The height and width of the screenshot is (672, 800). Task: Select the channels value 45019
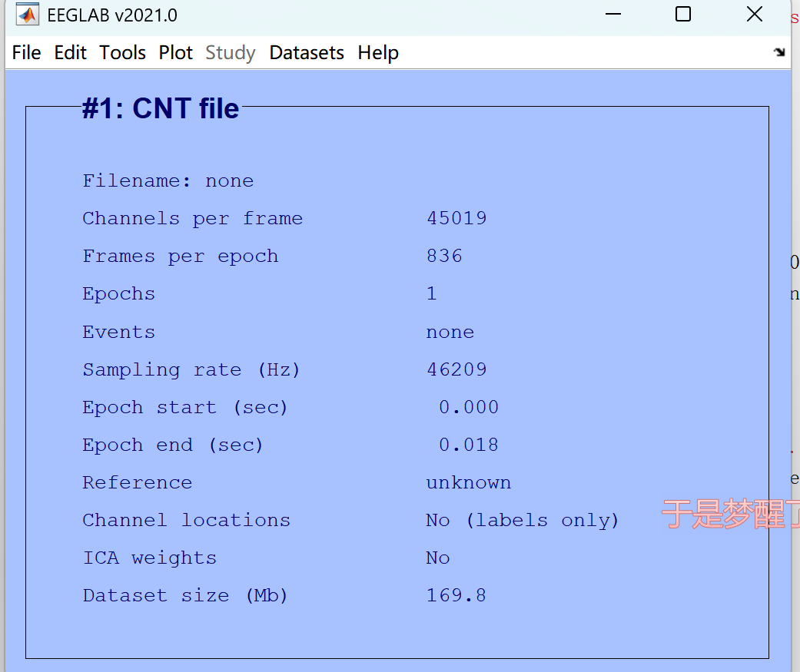(456, 218)
